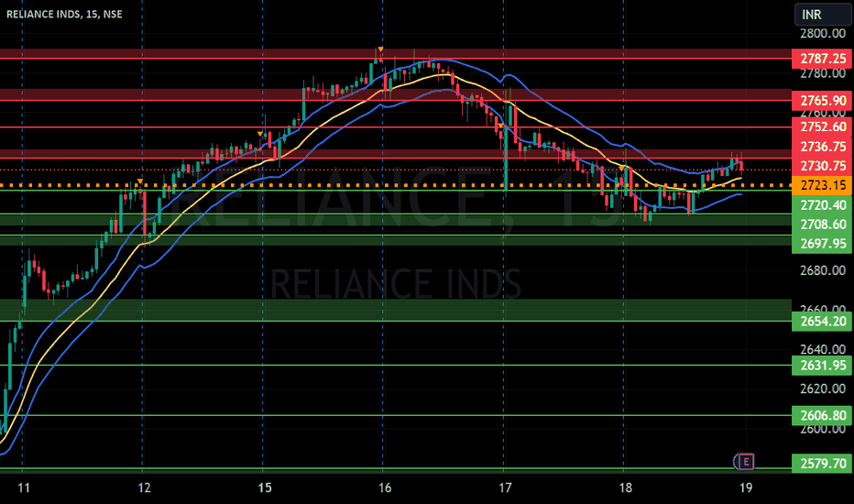Screen dimensions: 854x504
Task: Select the 2606.80 green price label
Action: point(822,415)
